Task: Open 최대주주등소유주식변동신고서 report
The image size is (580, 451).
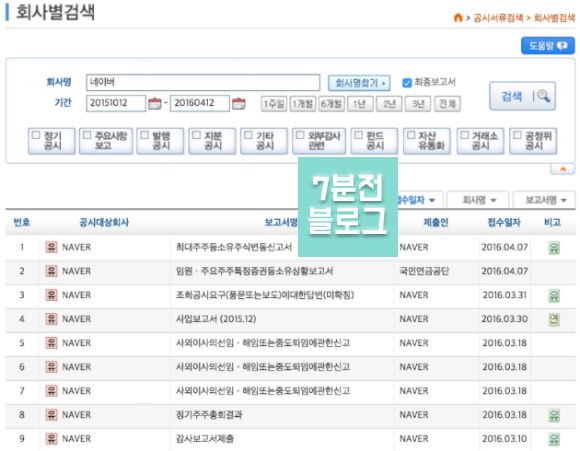Action: pyautogui.click(x=234, y=247)
